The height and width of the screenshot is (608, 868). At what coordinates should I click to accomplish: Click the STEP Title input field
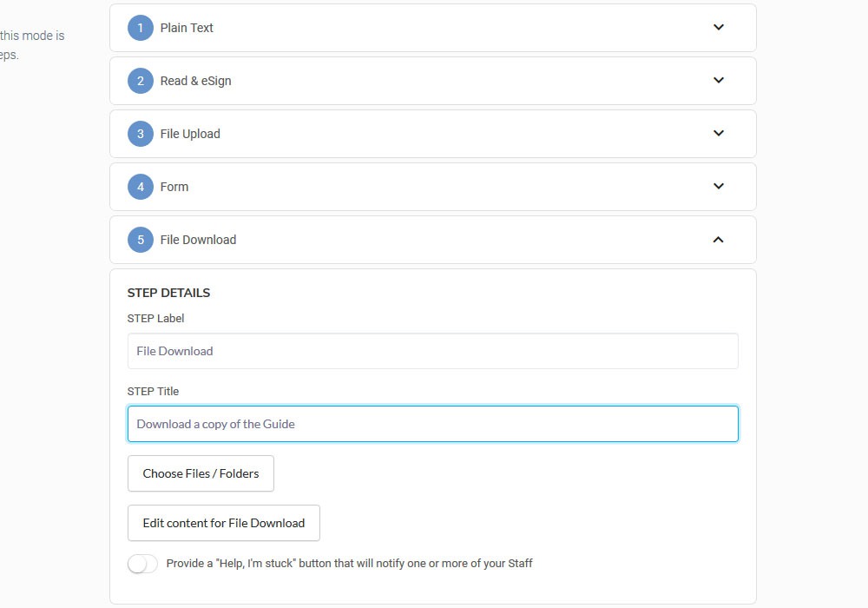tap(432, 424)
